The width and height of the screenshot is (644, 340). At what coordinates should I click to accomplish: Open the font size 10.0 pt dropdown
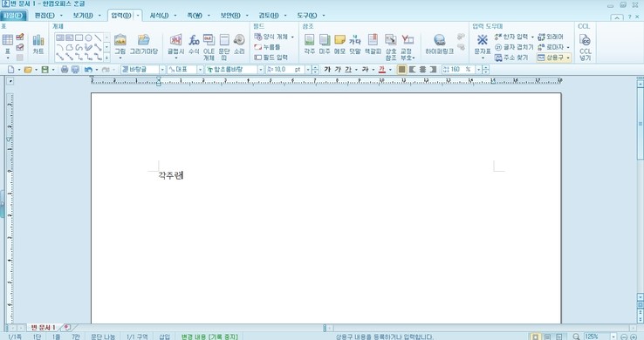click(x=308, y=70)
